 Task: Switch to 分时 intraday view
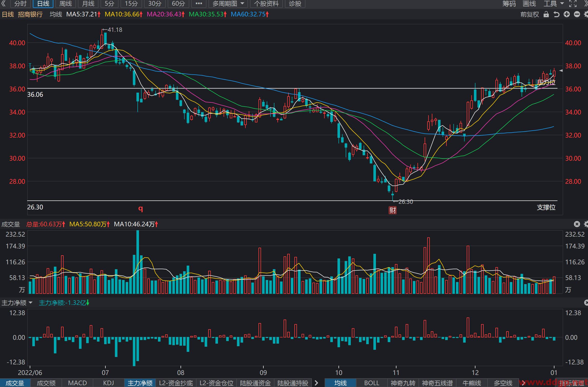20,4
